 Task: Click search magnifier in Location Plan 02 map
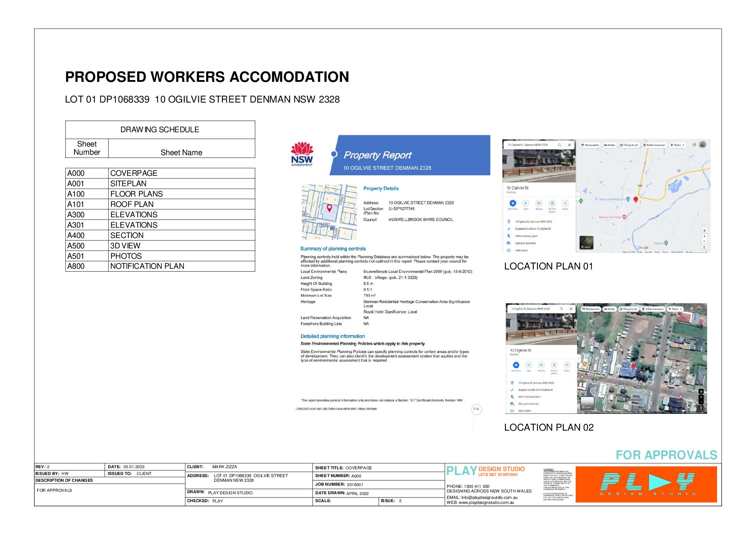(x=561, y=309)
